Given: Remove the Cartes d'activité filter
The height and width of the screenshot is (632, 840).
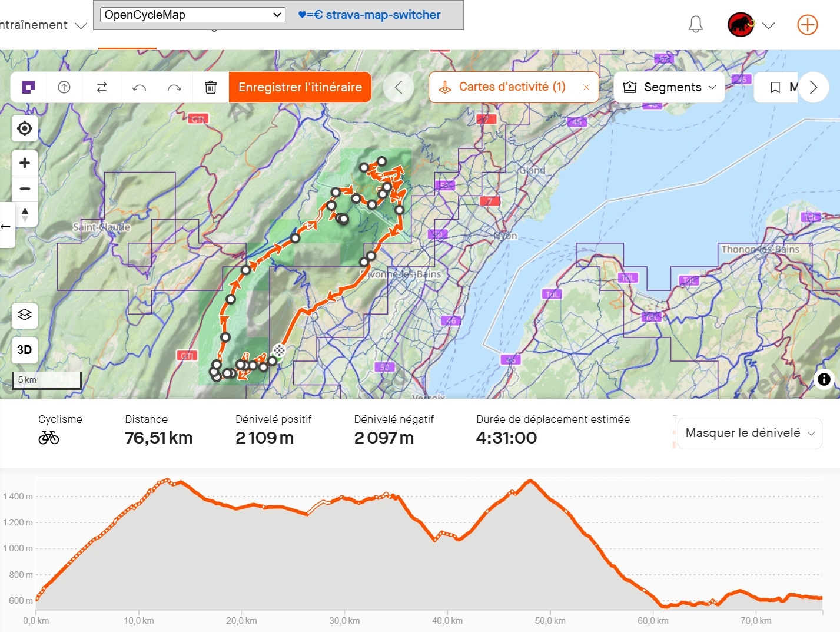Looking at the screenshot, I should tap(586, 87).
